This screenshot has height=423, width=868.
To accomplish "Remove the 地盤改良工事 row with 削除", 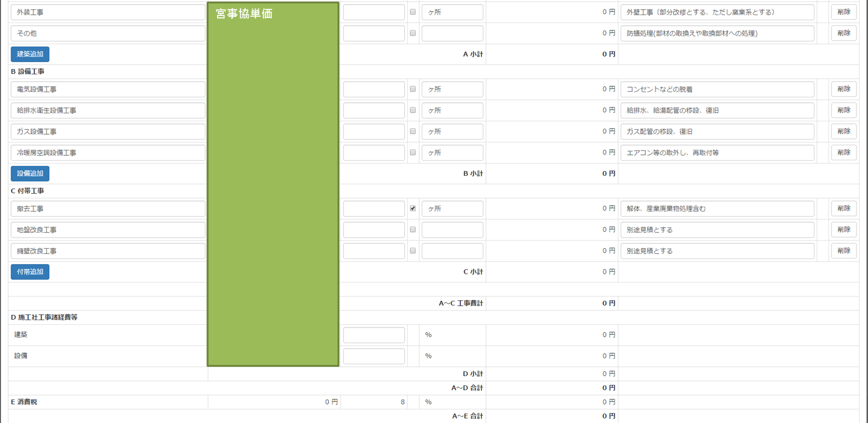I will click(843, 230).
